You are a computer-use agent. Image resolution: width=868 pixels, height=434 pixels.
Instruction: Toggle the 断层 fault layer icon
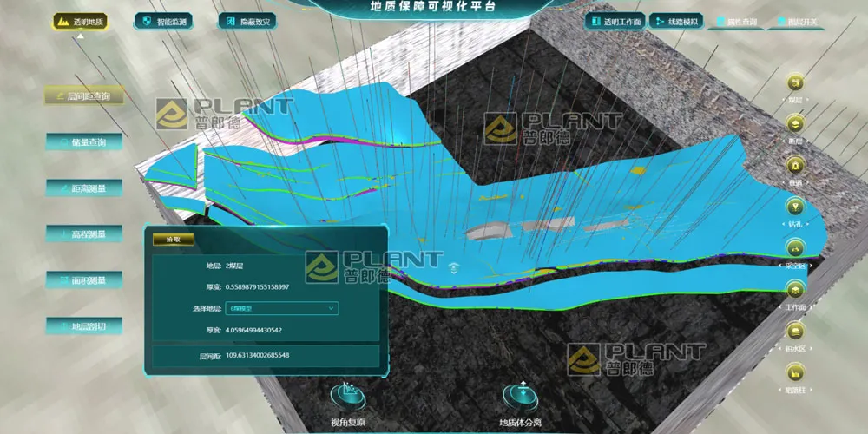(794, 123)
